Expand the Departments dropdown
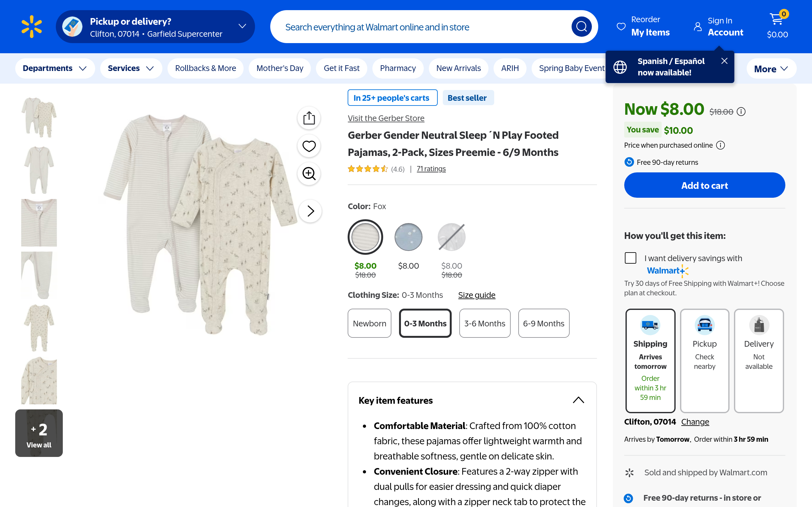 click(x=55, y=68)
